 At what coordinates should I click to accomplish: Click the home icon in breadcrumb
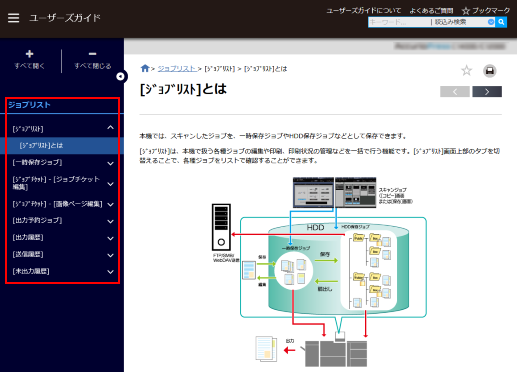tap(145, 68)
